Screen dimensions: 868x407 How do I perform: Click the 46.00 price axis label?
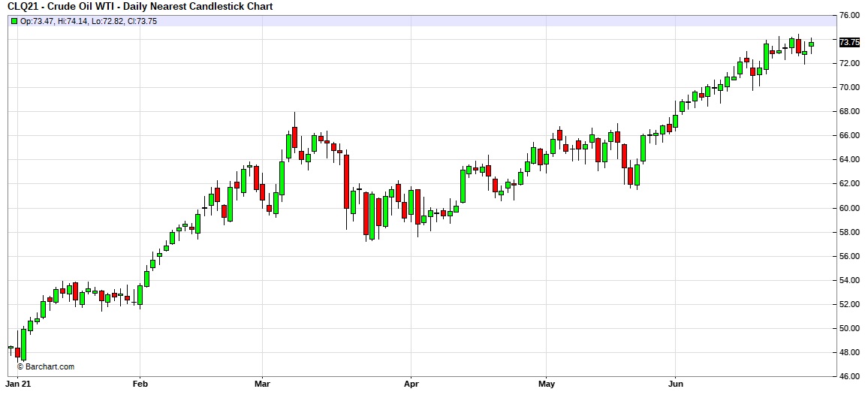coord(849,376)
